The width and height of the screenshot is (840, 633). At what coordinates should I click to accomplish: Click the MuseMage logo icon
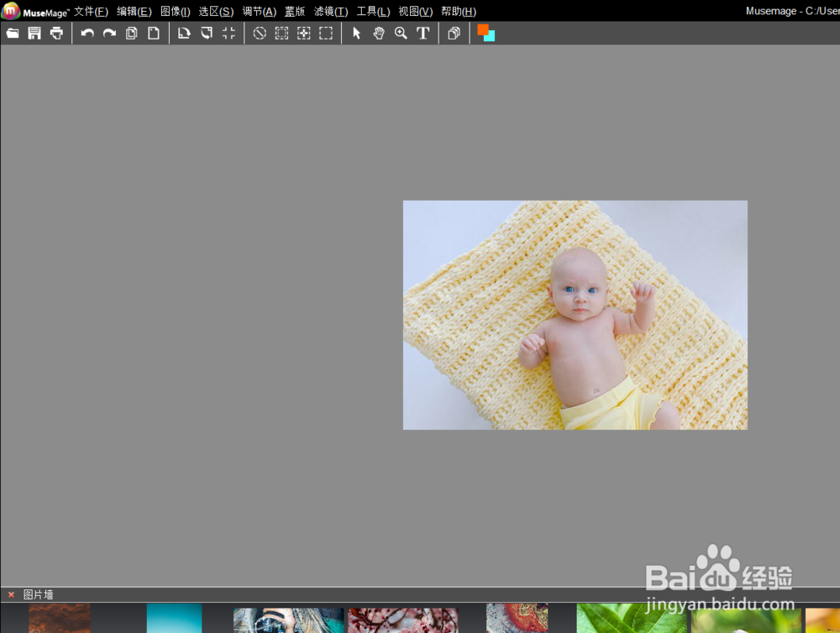point(10,11)
